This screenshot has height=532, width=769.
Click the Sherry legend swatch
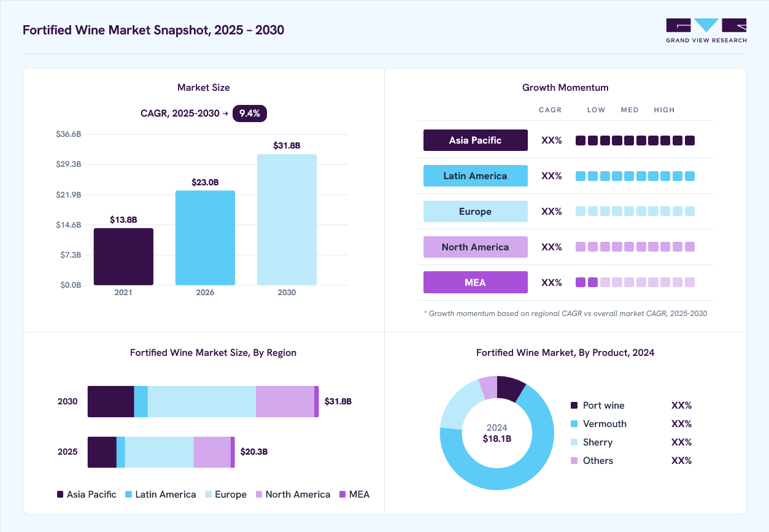pyautogui.click(x=574, y=442)
